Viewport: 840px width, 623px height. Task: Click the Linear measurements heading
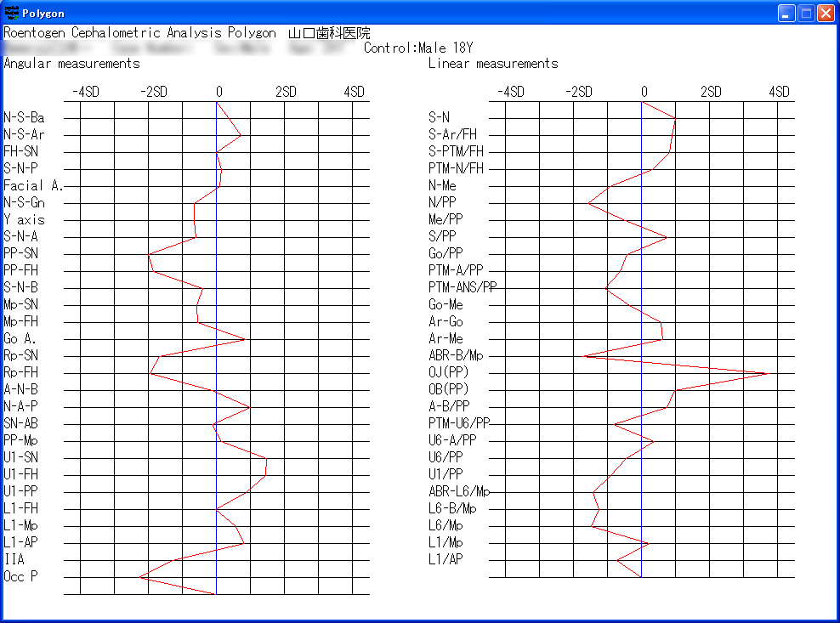(493, 64)
